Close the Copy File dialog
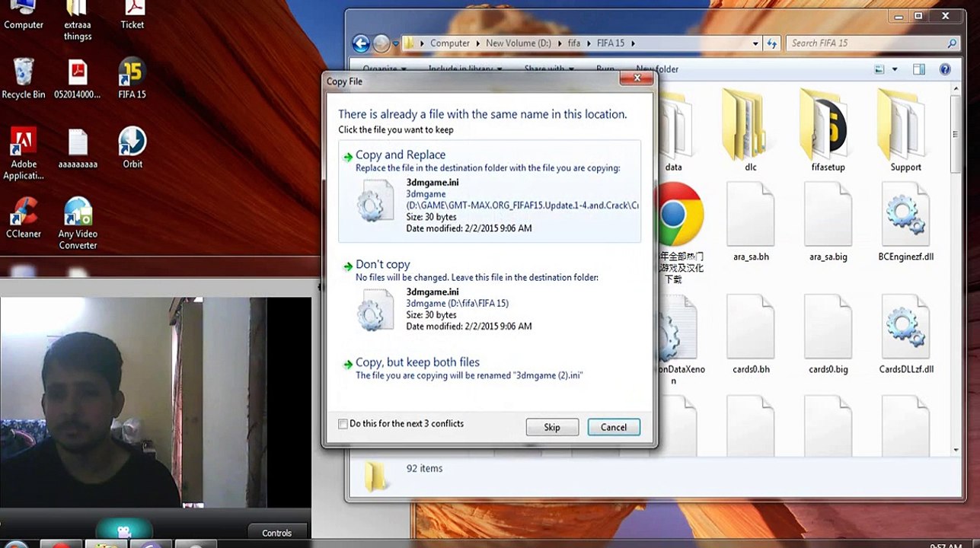Screen dimensions: 980x548 click(x=636, y=78)
